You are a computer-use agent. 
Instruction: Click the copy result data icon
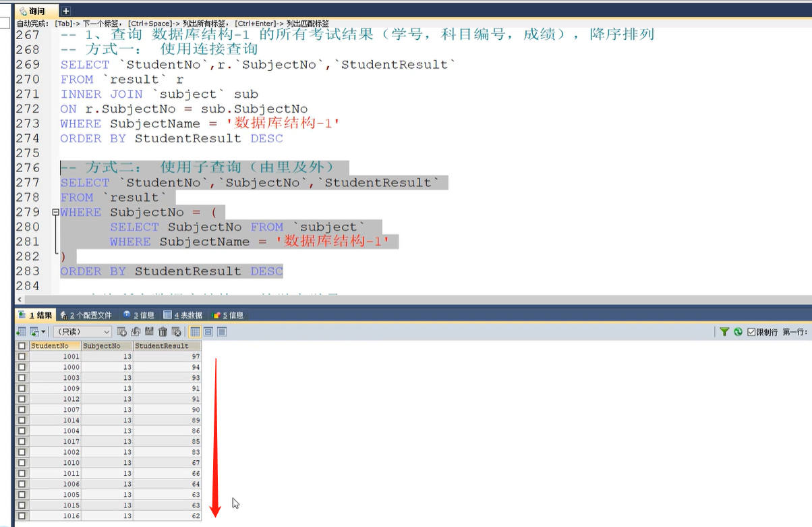click(x=34, y=332)
